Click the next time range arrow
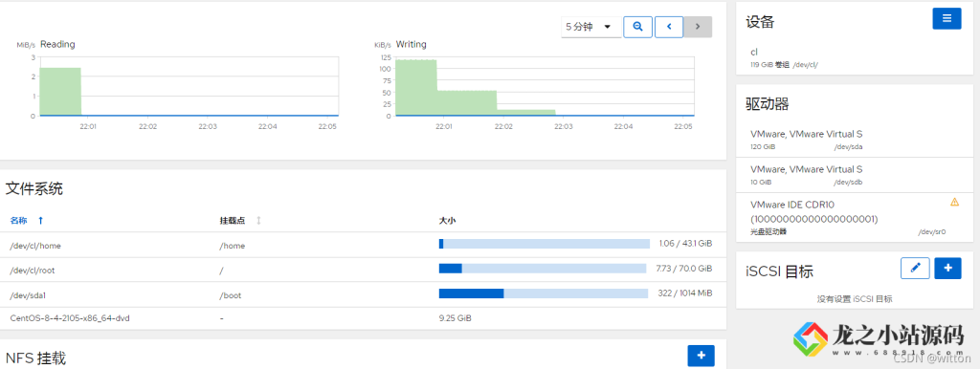 coord(698,27)
